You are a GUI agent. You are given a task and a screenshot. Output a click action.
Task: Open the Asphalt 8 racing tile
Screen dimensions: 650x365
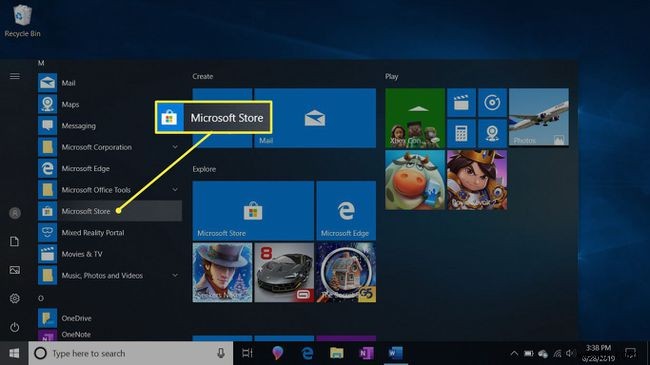tap(284, 273)
